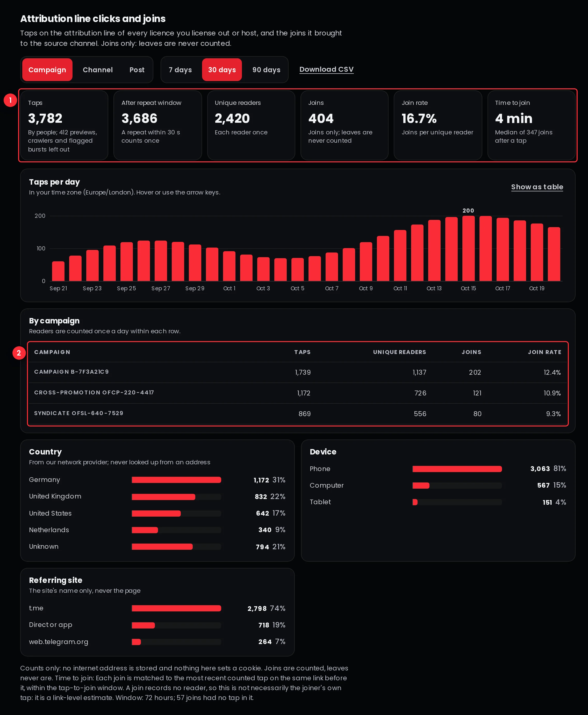Click the Netherlands 340 value
This screenshot has width=588, height=715.
click(x=265, y=530)
